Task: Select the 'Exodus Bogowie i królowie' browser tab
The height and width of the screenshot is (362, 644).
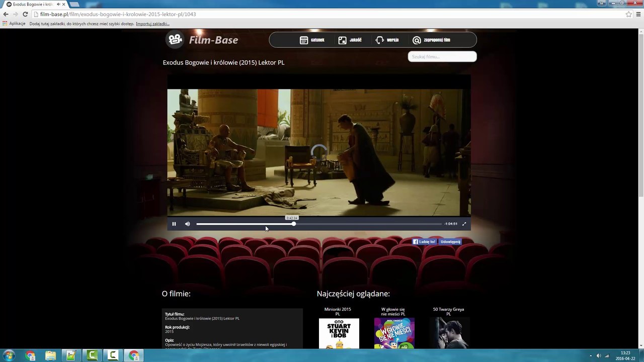Action: point(34,5)
